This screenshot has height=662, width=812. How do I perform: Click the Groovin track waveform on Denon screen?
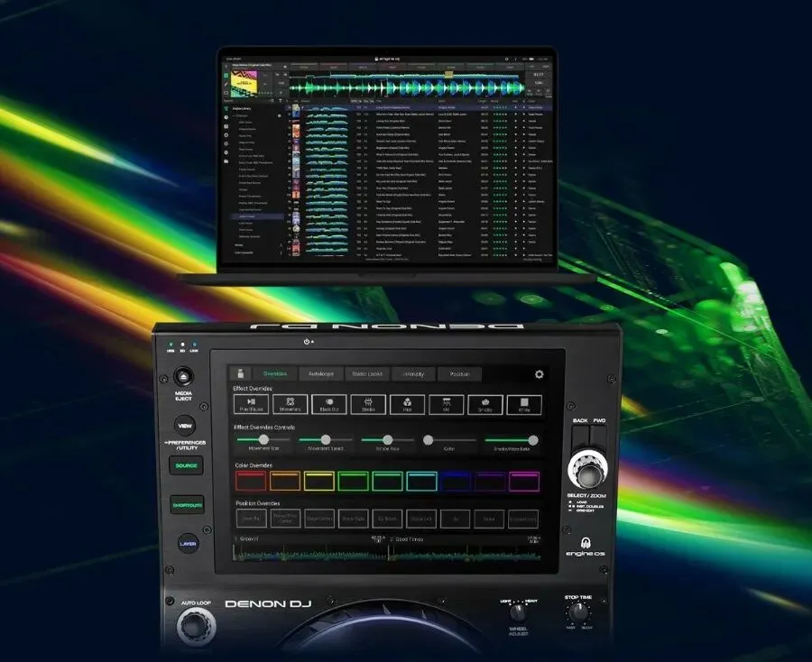coord(309,554)
